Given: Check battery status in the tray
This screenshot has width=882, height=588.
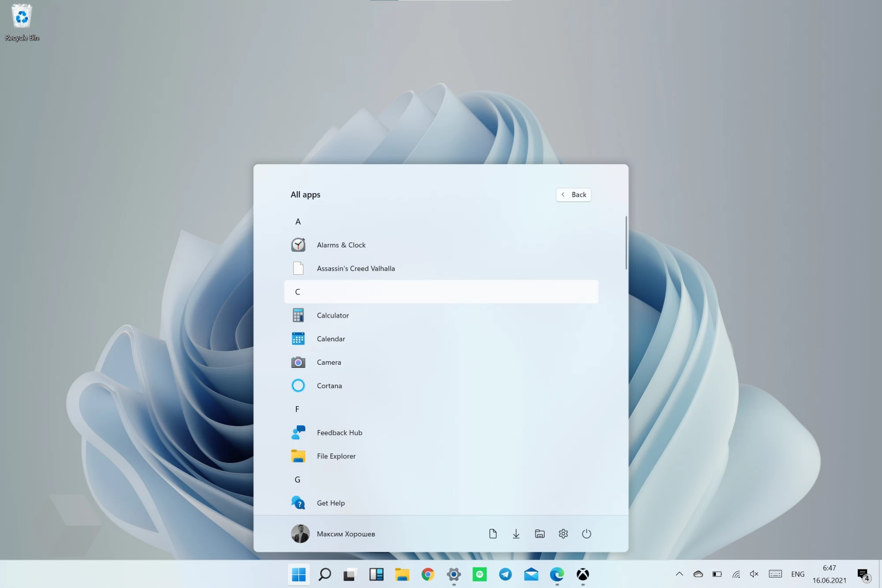Looking at the screenshot, I should click(717, 574).
